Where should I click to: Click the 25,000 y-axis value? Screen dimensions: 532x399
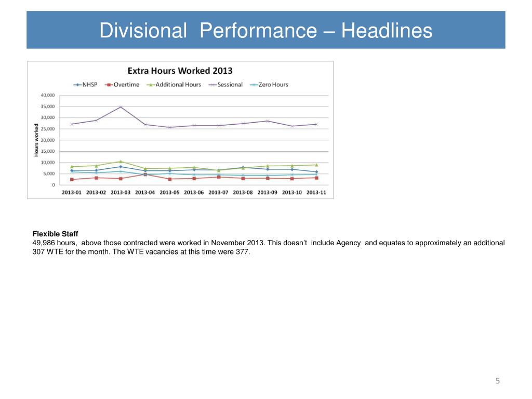[47, 129]
